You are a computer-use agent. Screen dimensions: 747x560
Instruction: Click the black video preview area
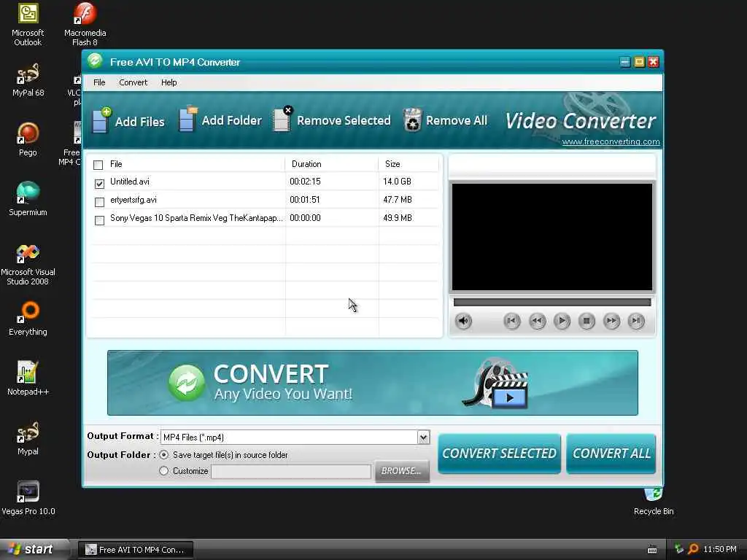tap(552, 237)
